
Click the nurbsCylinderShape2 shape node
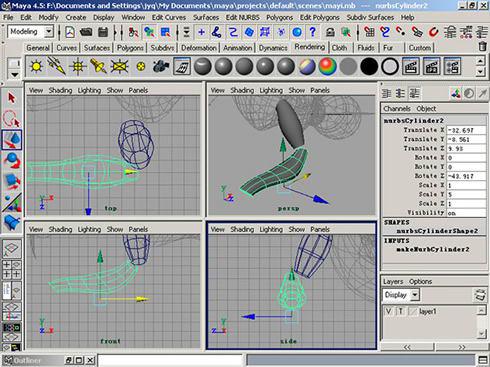(x=437, y=231)
